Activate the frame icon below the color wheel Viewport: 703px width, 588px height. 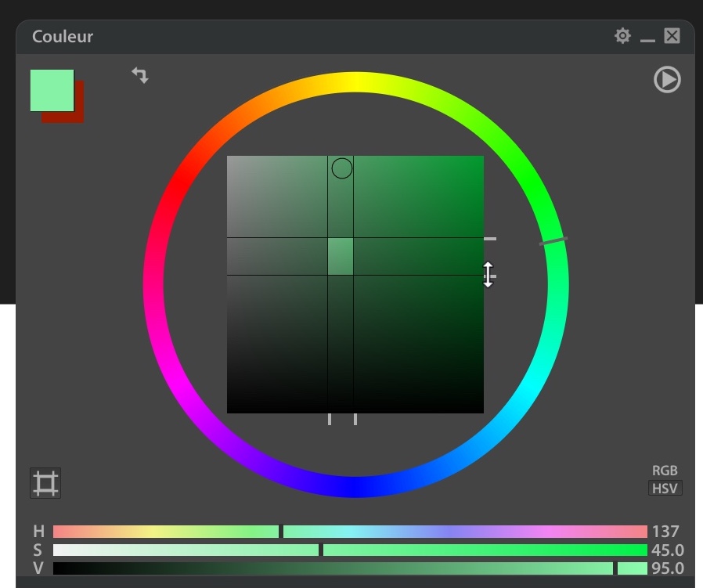[45, 482]
